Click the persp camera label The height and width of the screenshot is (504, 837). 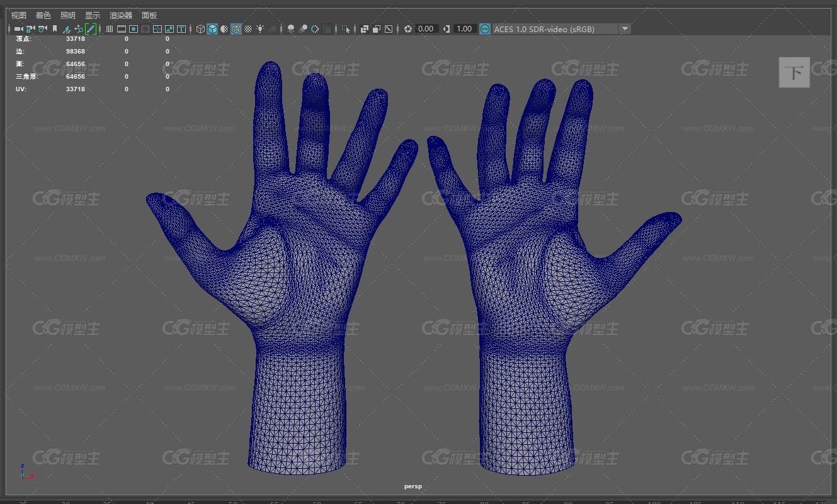413,486
